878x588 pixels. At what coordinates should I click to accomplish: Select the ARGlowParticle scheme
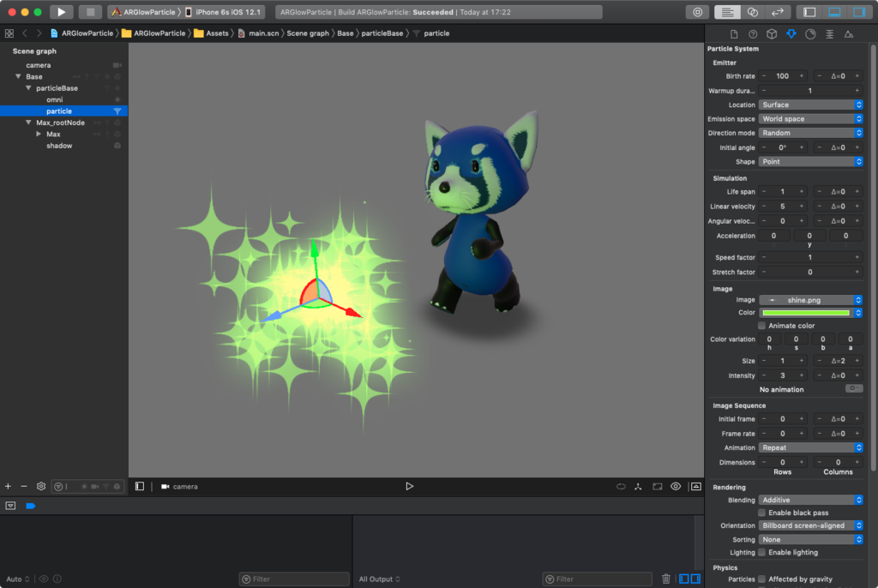point(144,12)
